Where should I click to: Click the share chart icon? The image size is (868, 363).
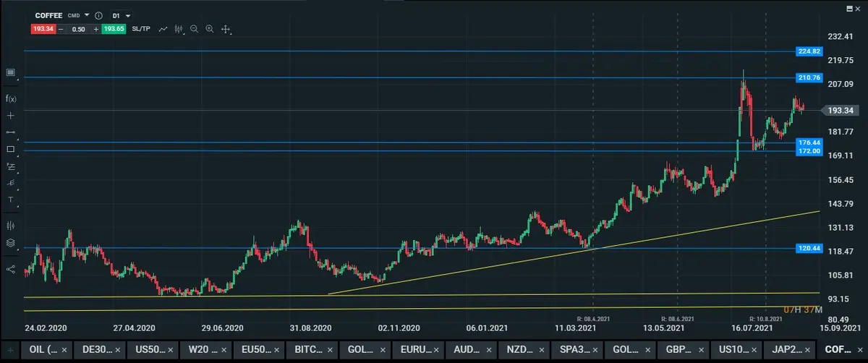point(11,269)
